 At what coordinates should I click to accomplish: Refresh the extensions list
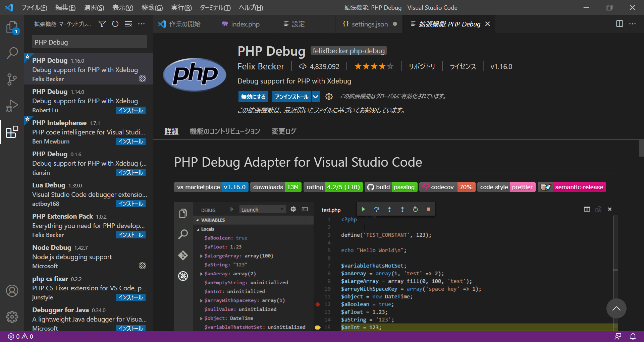coord(115,24)
